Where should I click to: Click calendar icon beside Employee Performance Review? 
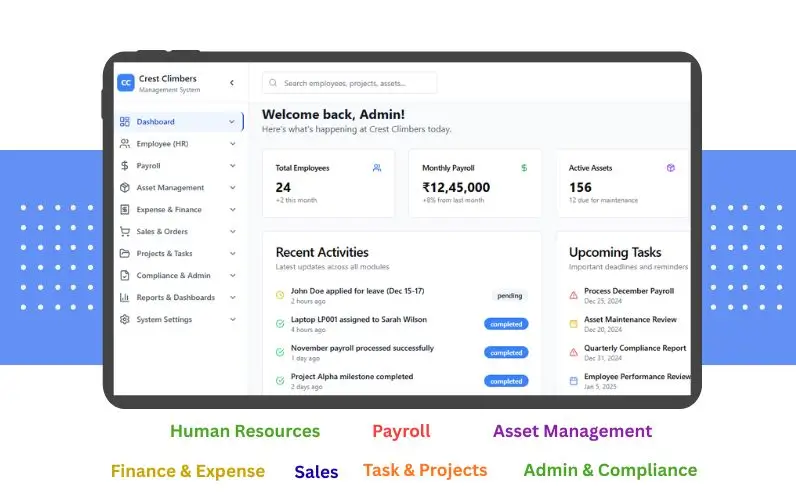(573, 381)
